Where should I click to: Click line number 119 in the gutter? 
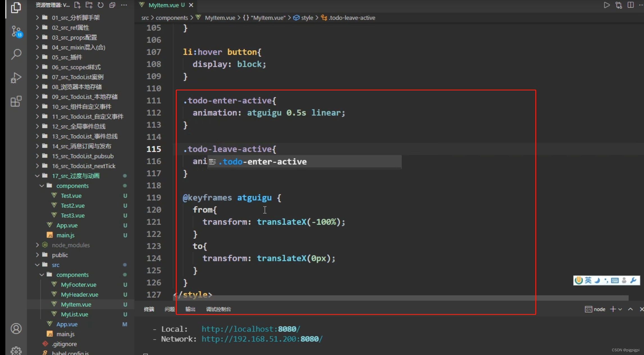[x=154, y=198]
